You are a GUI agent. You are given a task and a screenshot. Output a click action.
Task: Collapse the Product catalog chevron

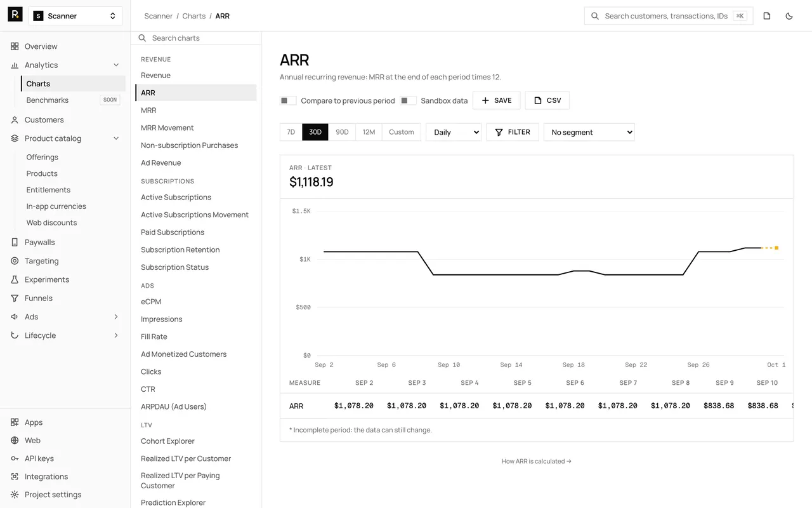point(116,138)
